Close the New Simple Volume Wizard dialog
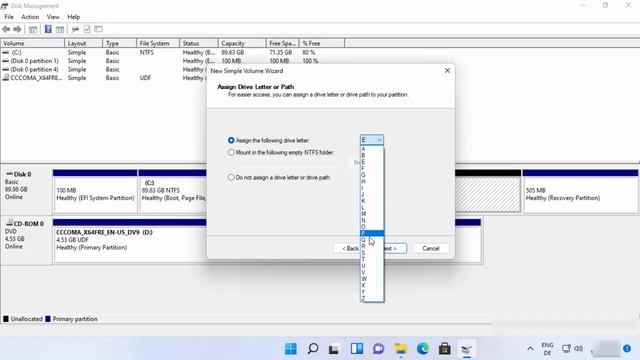This screenshot has height=360, width=640. [x=447, y=71]
